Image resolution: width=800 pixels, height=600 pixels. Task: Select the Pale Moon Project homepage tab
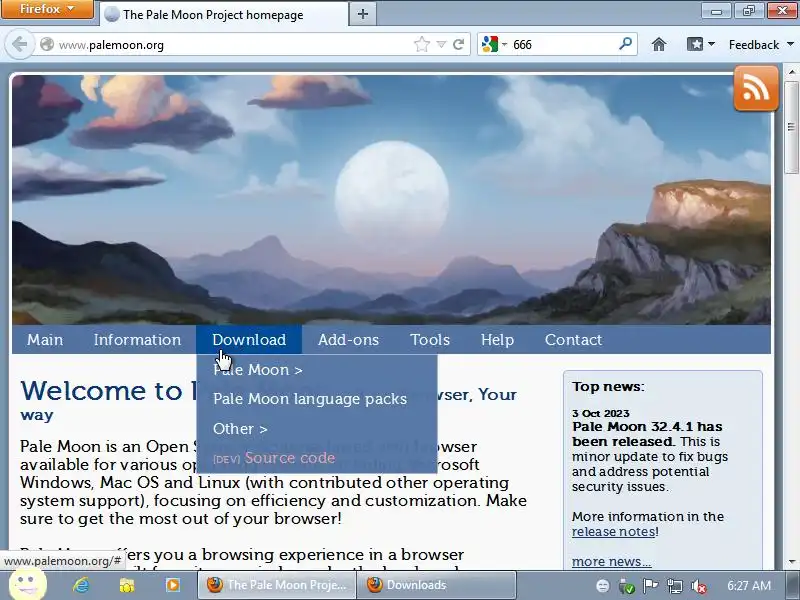[x=224, y=14]
